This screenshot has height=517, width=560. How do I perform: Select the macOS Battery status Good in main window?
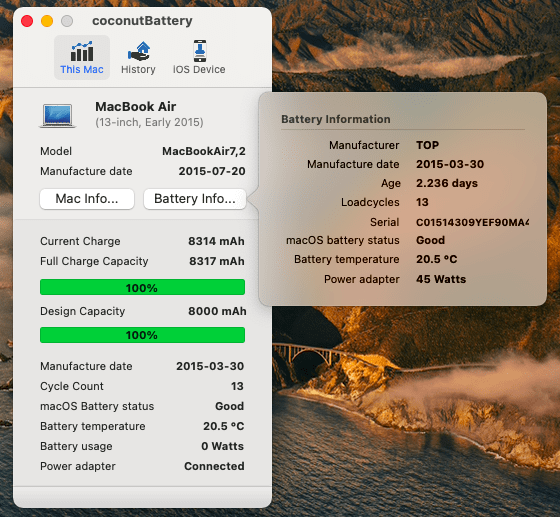point(230,406)
